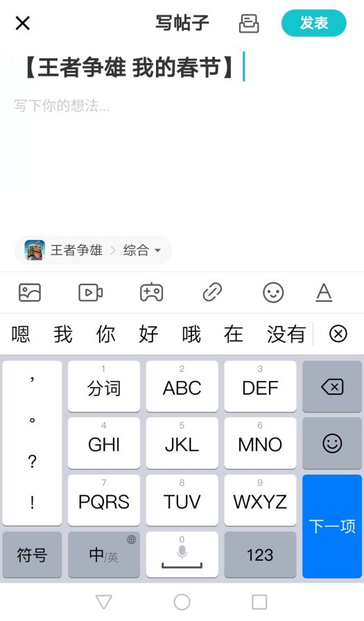Switch keyboard to 符号 symbols

pos(32,554)
